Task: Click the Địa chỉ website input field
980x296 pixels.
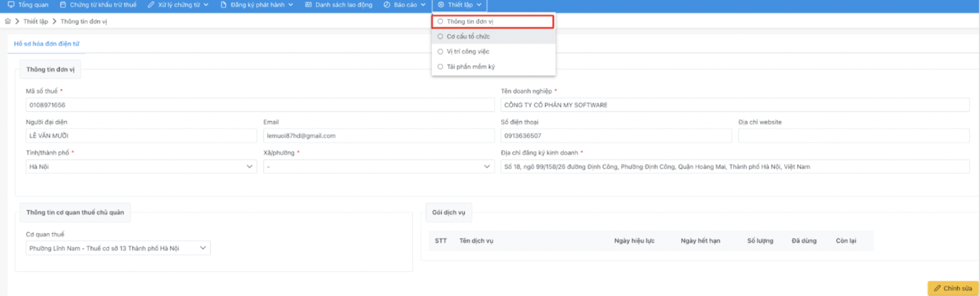Action: point(853,136)
